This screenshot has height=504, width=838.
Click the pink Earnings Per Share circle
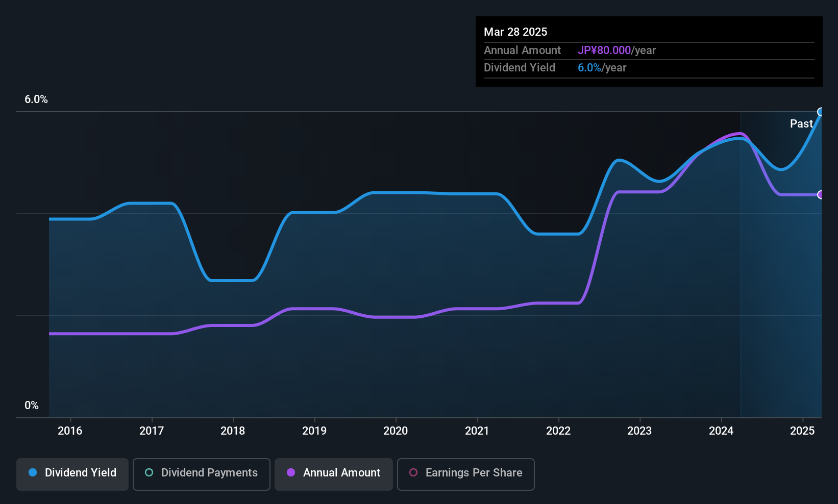point(413,473)
